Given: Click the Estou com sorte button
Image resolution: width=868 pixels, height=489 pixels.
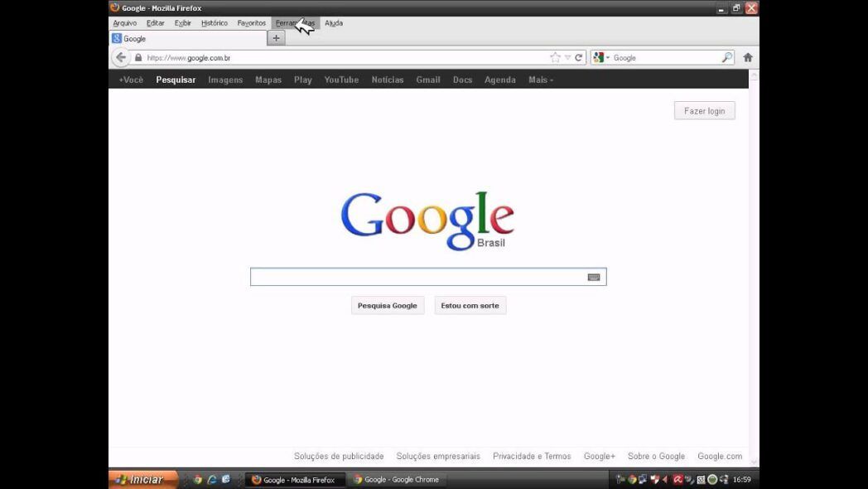Looking at the screenshot, I should point(470,306).
